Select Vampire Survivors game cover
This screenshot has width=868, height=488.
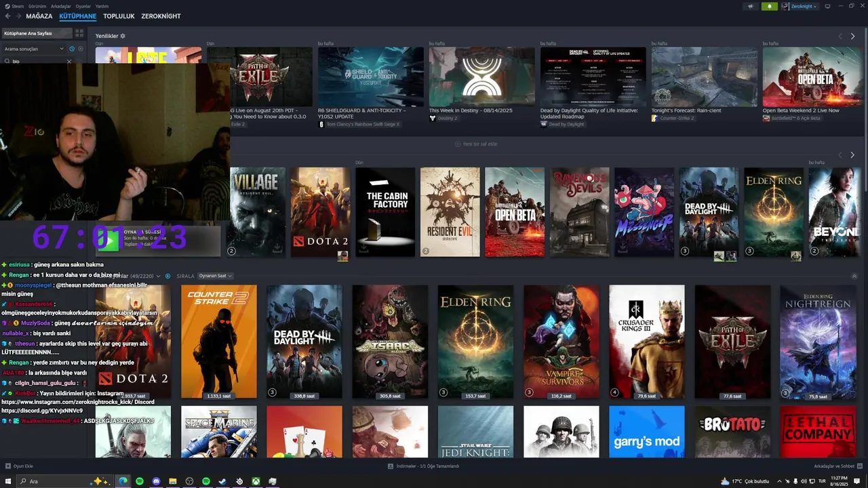coord(561,342)
